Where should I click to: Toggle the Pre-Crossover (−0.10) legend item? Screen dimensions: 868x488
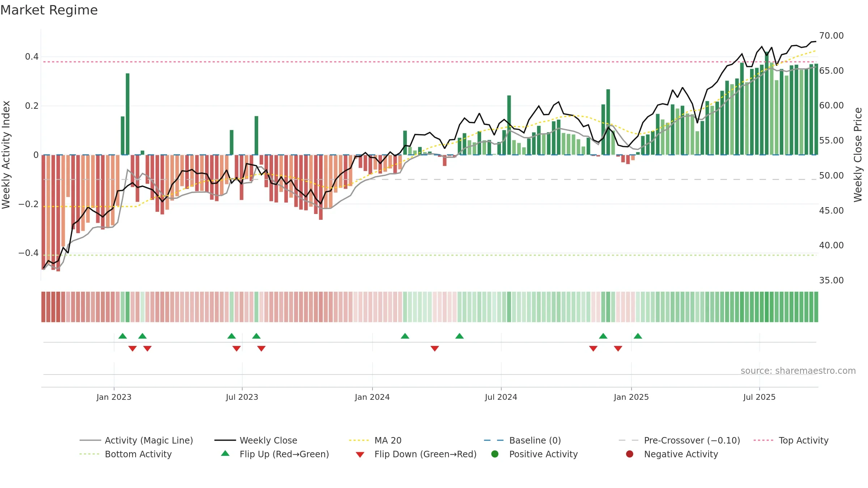(x=679, y=440)
